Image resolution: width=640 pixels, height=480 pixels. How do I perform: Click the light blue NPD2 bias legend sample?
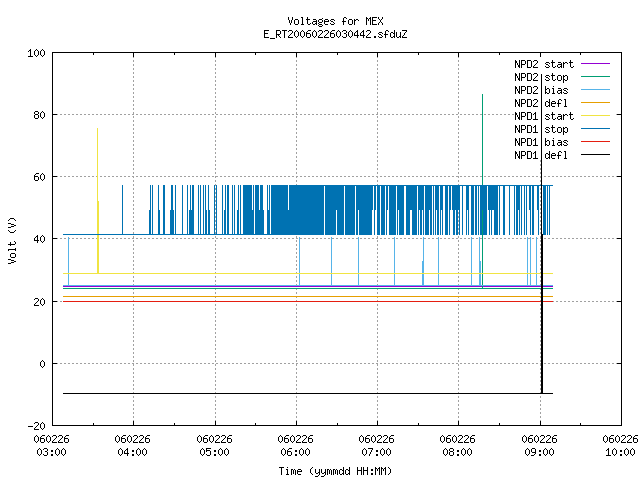(596, 89)
